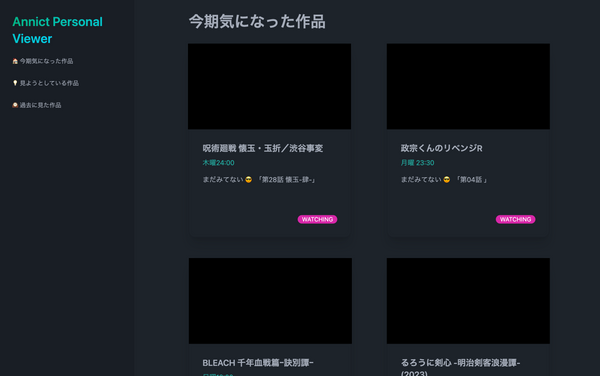The height and width of the screenshot is (376, 600).
Task: Open the Annict Personal Viewer home title
Action: coord(57,30)
